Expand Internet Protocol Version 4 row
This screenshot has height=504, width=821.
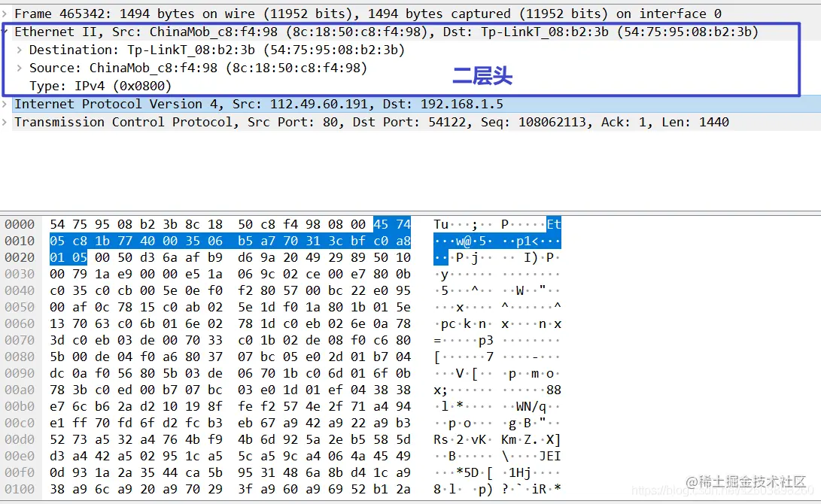[x=5, y=104]
